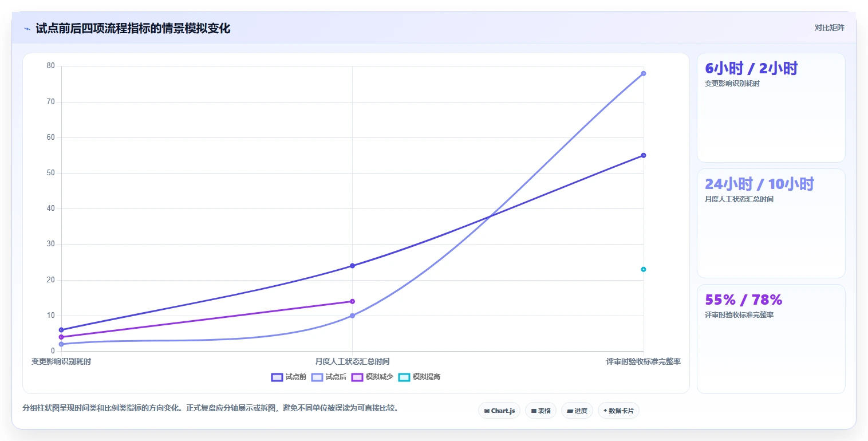This screenshot has width=868, height=441.
Task: Toggle the 试点前 legend series
Action: (x=289, y=377)
